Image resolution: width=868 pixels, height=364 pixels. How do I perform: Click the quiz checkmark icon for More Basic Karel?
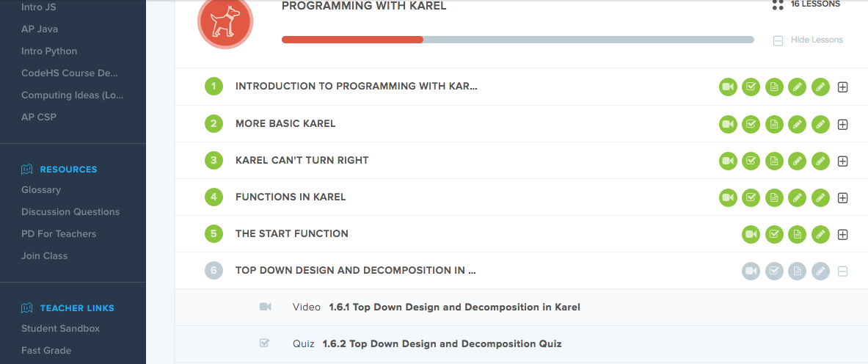[751, 123]
